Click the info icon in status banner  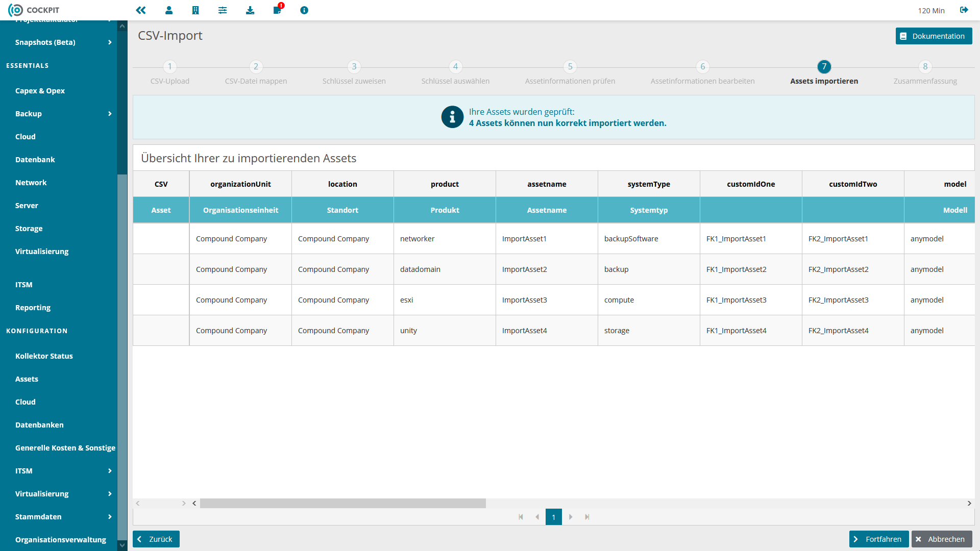pyautogui.click(x=452, y=117)
